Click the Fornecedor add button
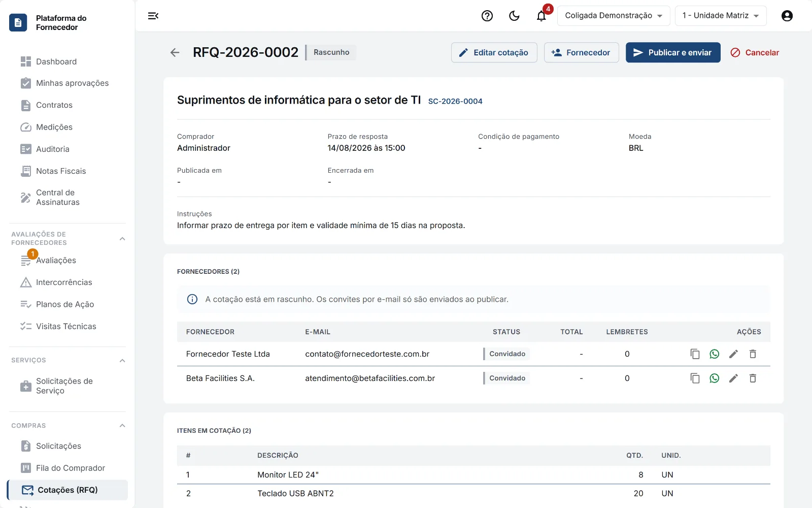This screenshot has height=508, width=812. click(581, 52)
